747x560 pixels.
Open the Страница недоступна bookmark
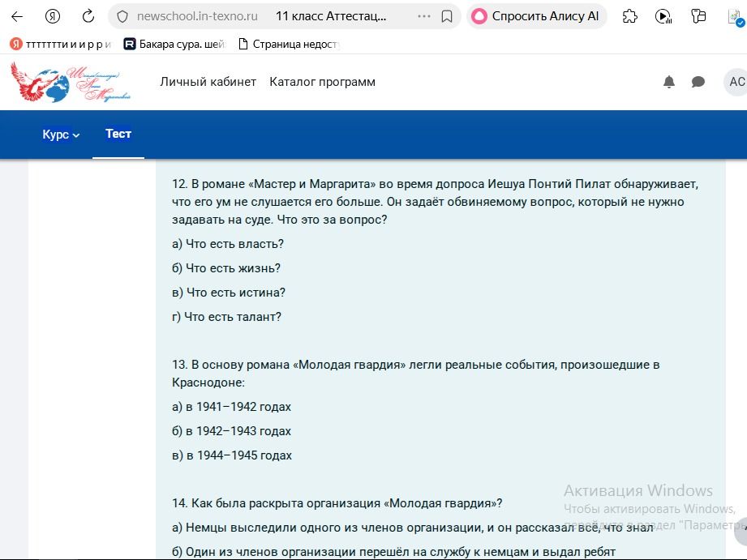click(289, 45)
